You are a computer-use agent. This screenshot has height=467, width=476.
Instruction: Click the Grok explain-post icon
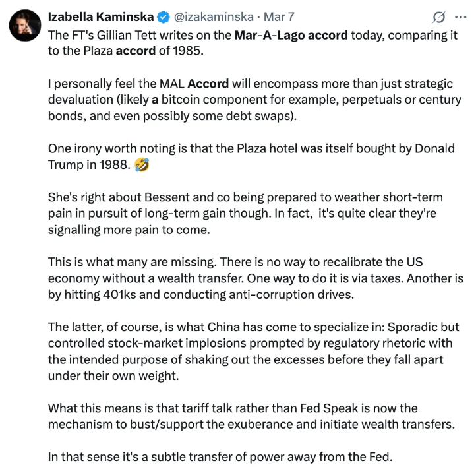[438, 17]
